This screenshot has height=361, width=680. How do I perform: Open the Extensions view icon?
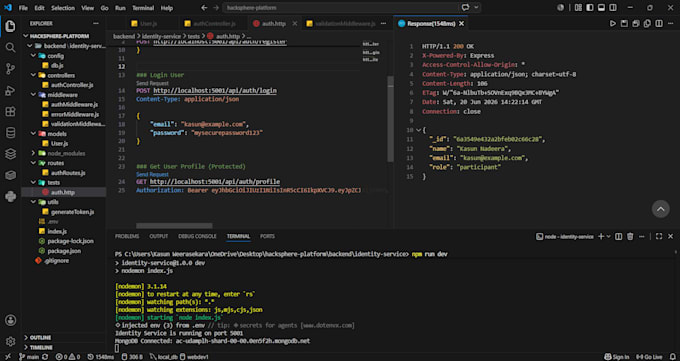[x=10, y=112]
